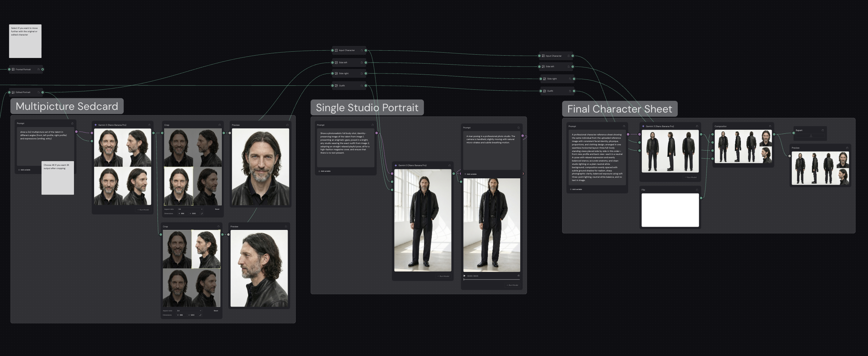Click image icon on Outfit above Final Character Sheet
Image resolution: width=868 pixels, height=356 pixels.
click(x=544, y=91)
